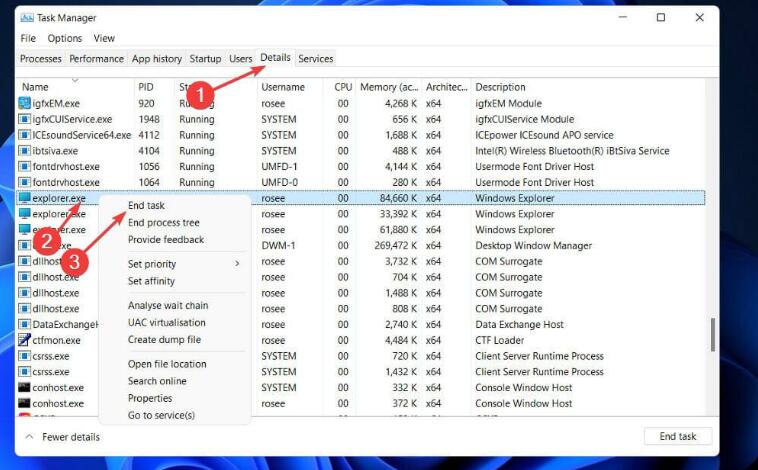758x470 pixels.
Task: Click the ctfmon.exe pen icon
Action: coord(24,340)
